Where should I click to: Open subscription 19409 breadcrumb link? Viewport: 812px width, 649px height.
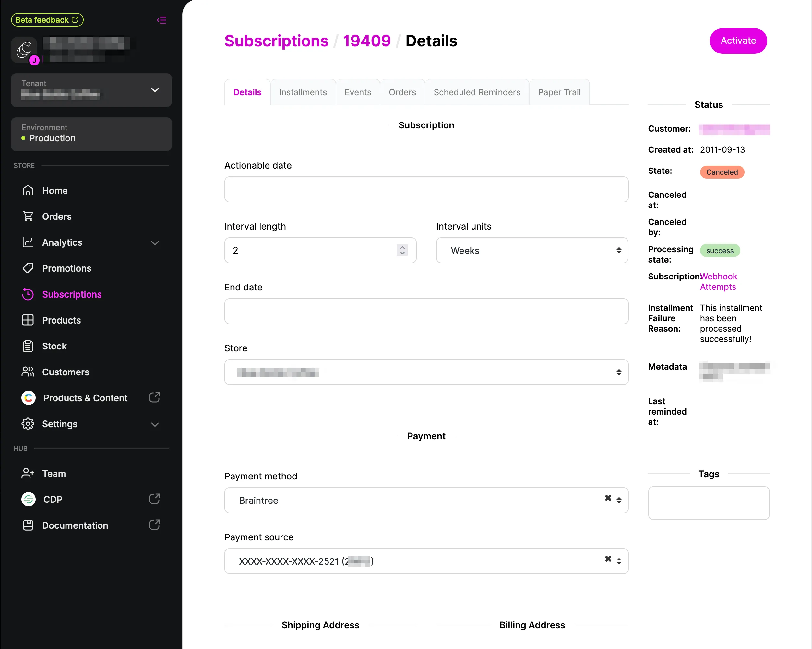(367, 41)
